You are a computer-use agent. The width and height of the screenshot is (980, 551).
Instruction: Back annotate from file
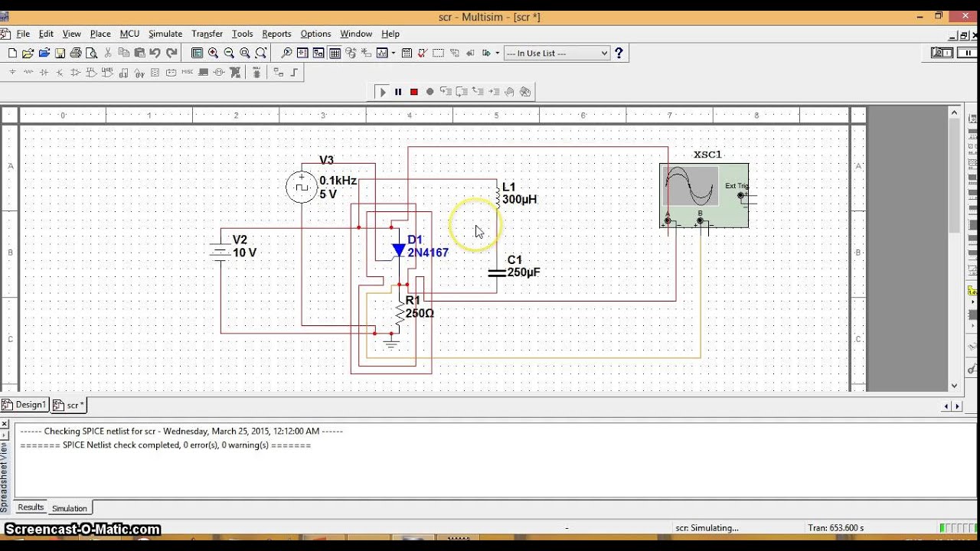coord(470,53)
